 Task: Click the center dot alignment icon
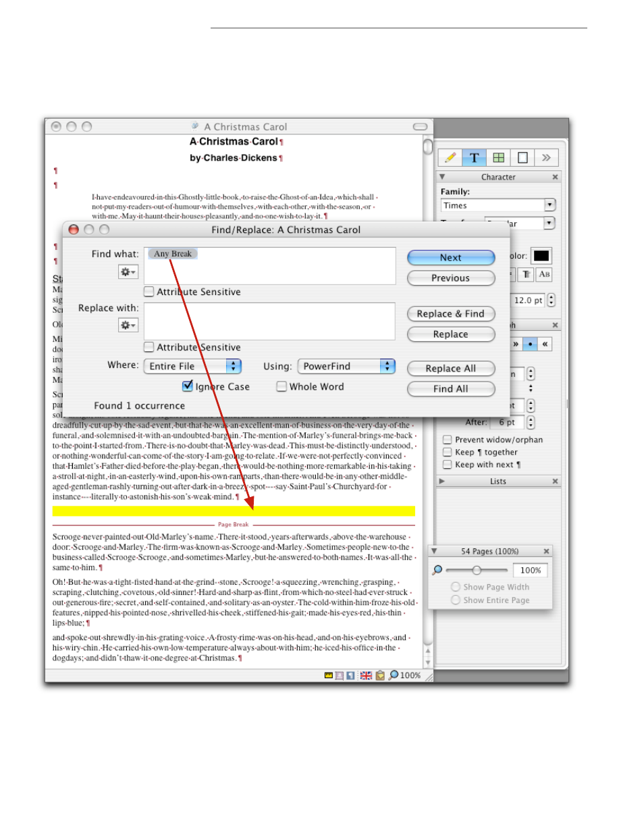[x=531, y=344]
